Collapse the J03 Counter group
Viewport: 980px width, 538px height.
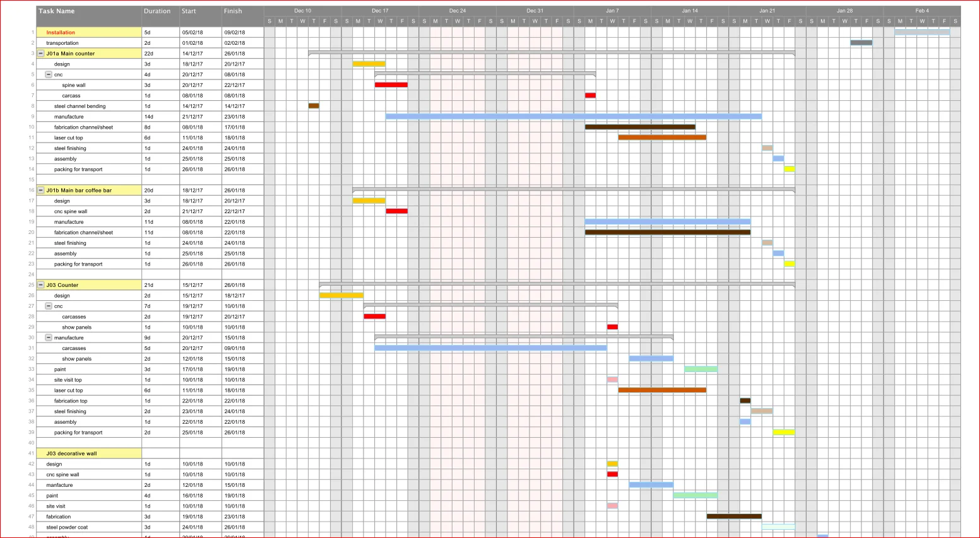click(40, 285)
